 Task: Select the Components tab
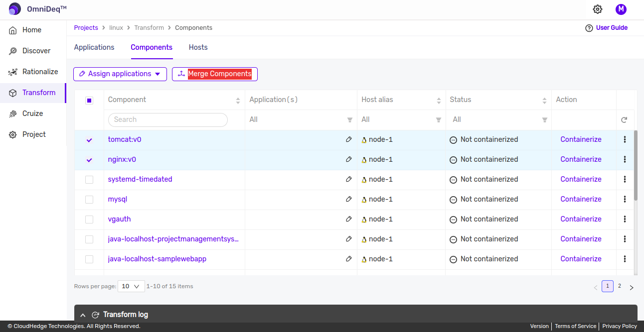pyautogui.click(x=152, y=47)
